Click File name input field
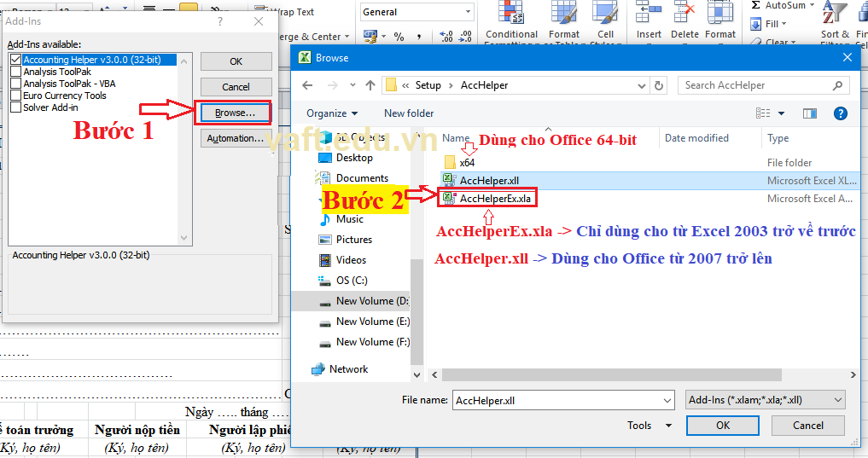This screenshot has width=868, height=458. pos(556,400)
